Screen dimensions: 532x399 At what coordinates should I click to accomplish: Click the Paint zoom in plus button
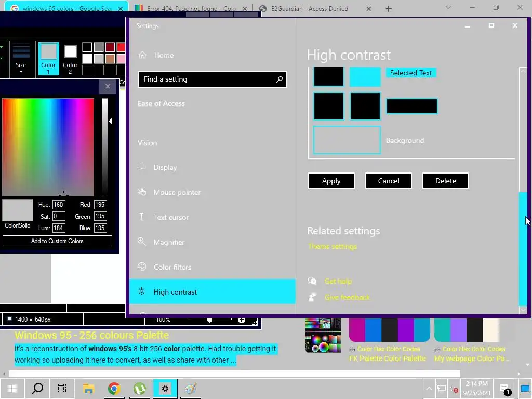point(241,320)
